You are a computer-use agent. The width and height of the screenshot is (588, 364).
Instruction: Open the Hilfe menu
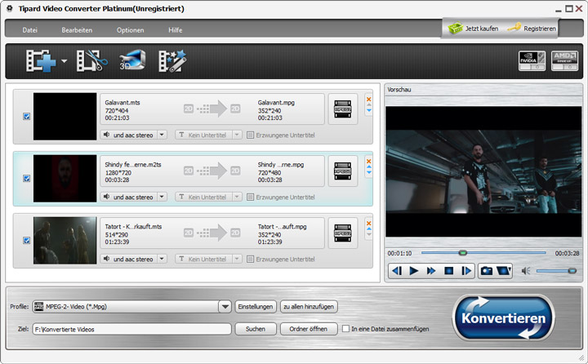pos(175,30)
